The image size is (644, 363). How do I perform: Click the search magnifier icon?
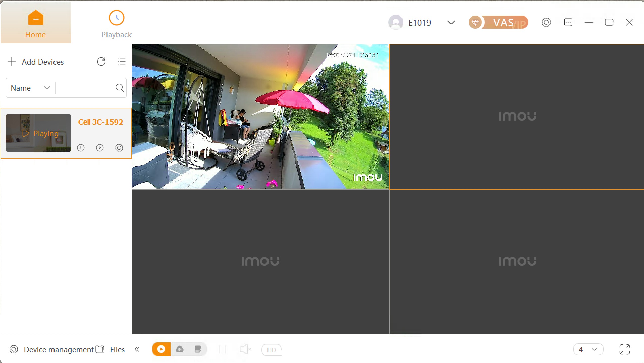119,88
